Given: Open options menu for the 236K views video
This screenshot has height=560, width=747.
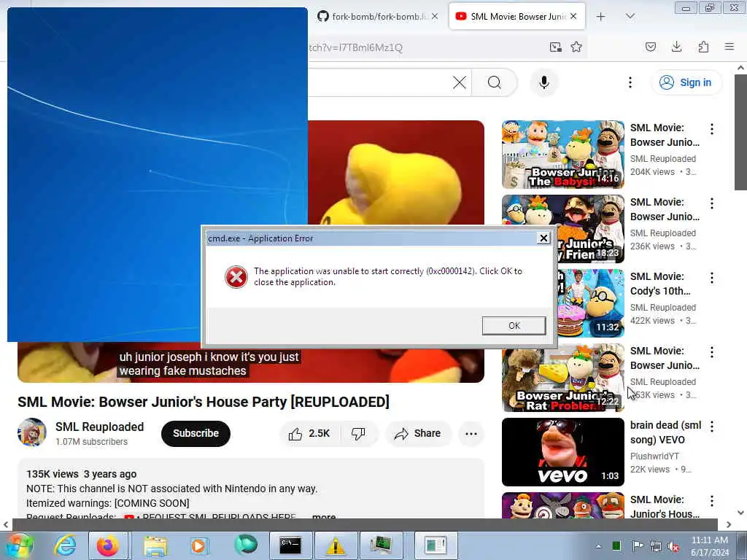Looking at the screenshot, I should (x=712, y=203).
